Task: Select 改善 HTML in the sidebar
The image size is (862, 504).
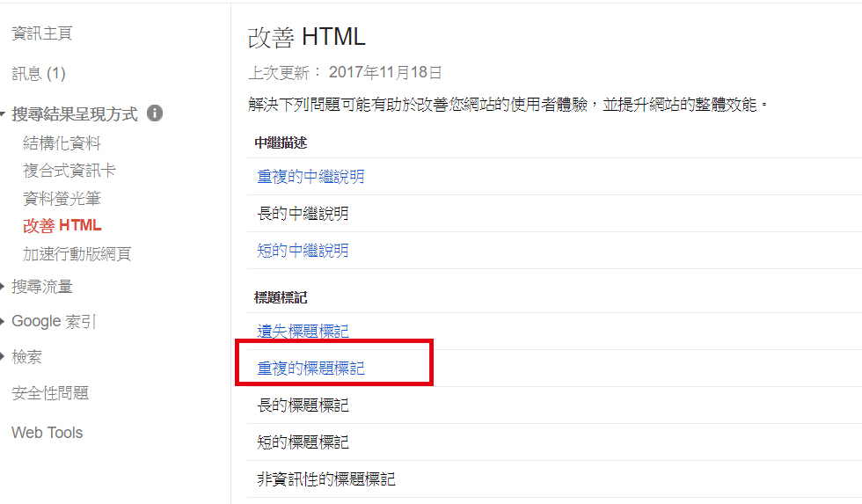Action: 62,226
